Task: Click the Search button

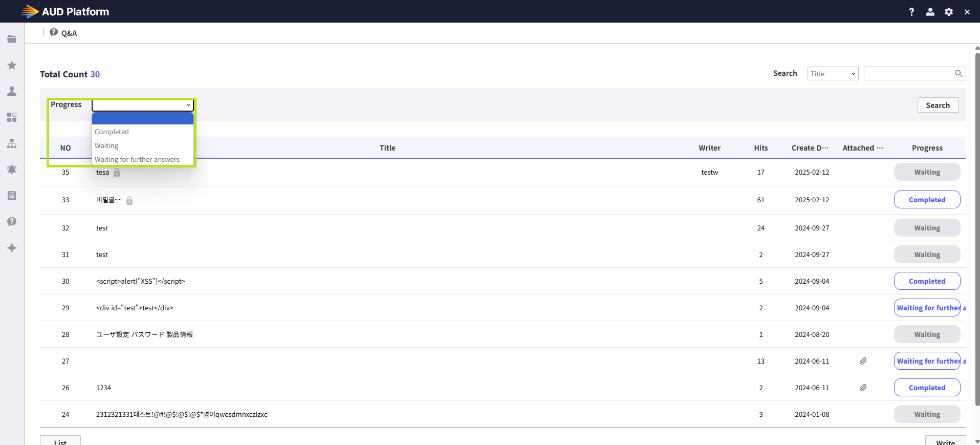Action: coord(938,105)
